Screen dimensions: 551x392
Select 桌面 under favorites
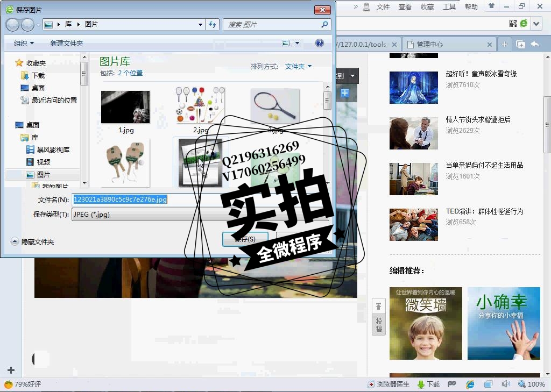click(x=38, y=88)
